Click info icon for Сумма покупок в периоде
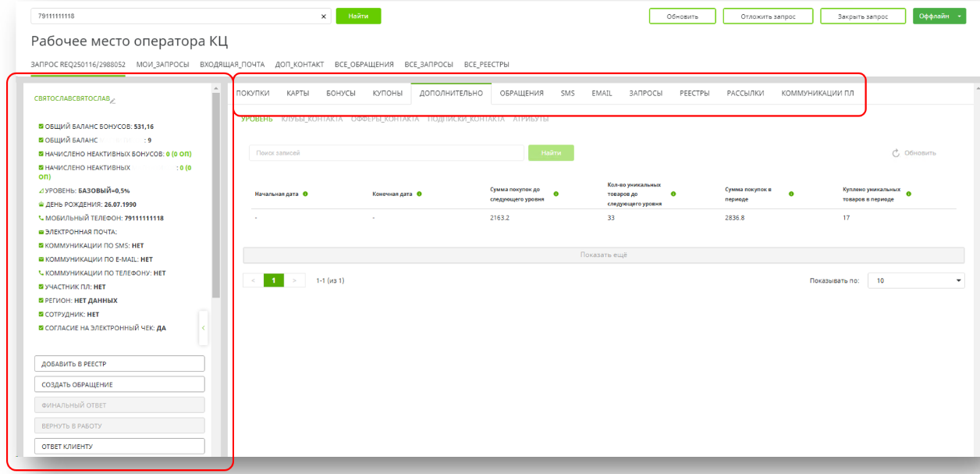This screenshot has height=474, width=980. coord(791,194)
